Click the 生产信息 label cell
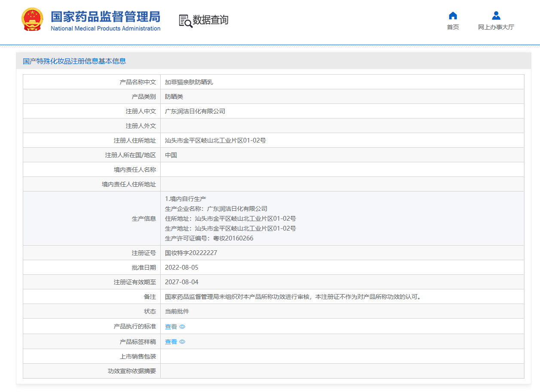The width and height of the screenshot is (540, 392). coord(92,219)
